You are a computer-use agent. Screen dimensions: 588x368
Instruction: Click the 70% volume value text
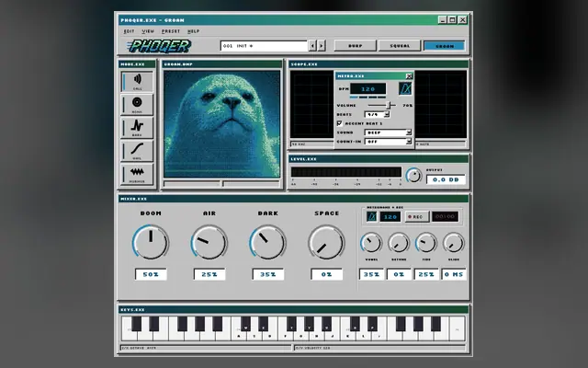tap(408, 106)
